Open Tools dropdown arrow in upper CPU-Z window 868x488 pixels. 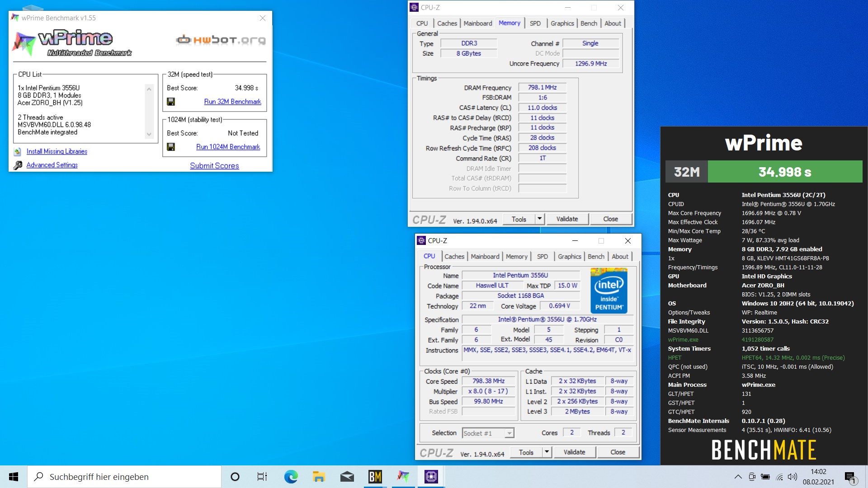(539, 219)
